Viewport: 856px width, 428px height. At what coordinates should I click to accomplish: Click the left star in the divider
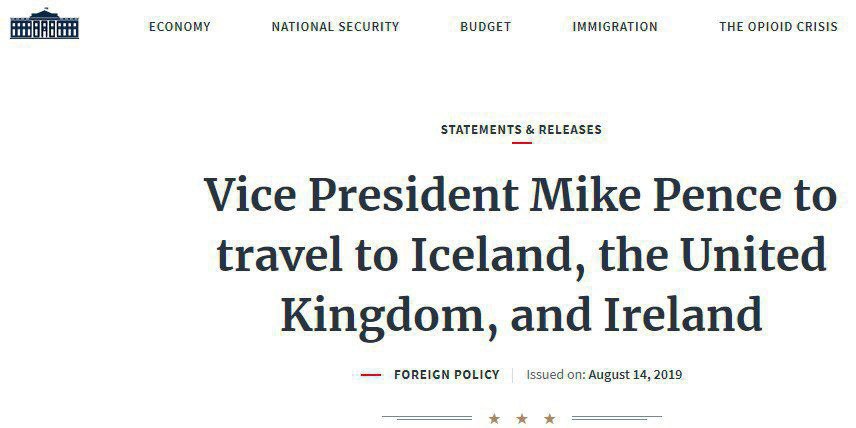(x=494, y=418)
